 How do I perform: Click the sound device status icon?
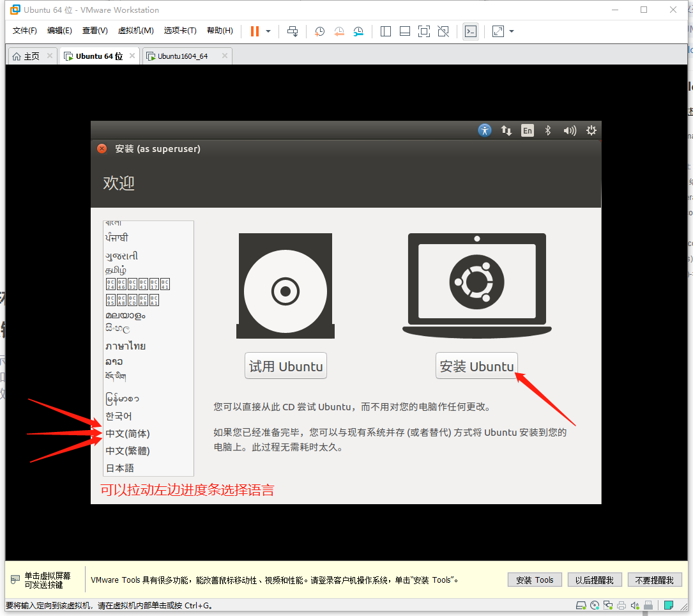point(634,605)
